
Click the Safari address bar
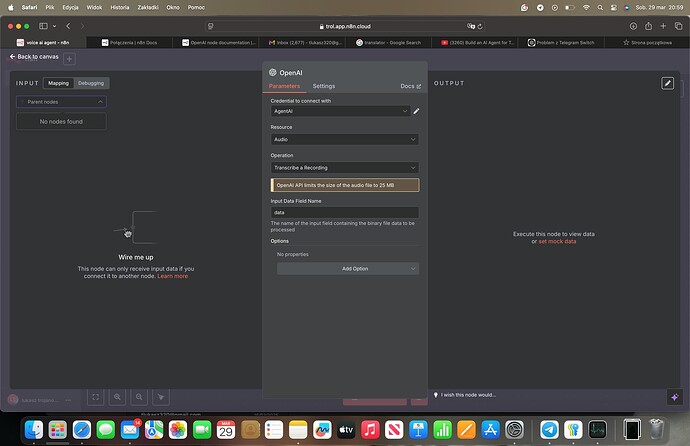point(345,26)
